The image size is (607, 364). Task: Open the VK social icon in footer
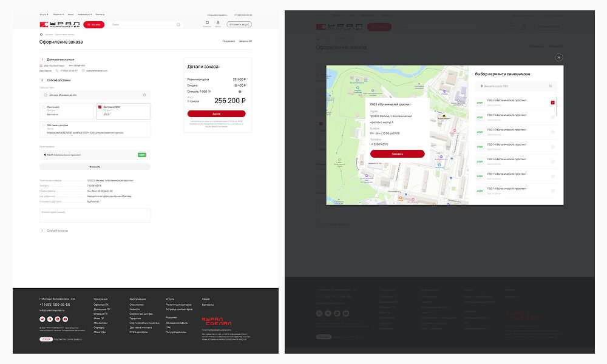42,319
